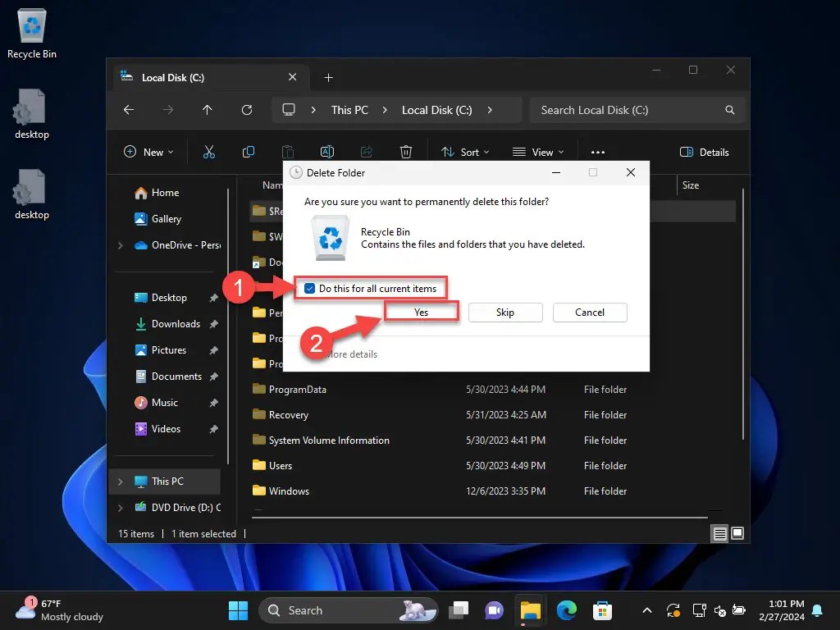This screenshot has height=630, width=840.
Task: Click Yes to confirm deleting Recycle Bin
Action: click(x=421, y=312)
